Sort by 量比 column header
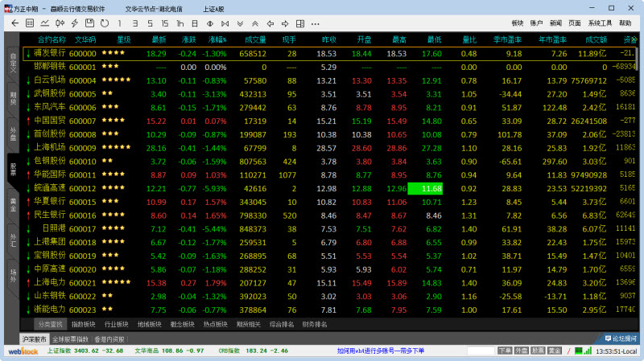Image resolution: width=644 pixels, height=361 pixels. click(x=469, y=39)
